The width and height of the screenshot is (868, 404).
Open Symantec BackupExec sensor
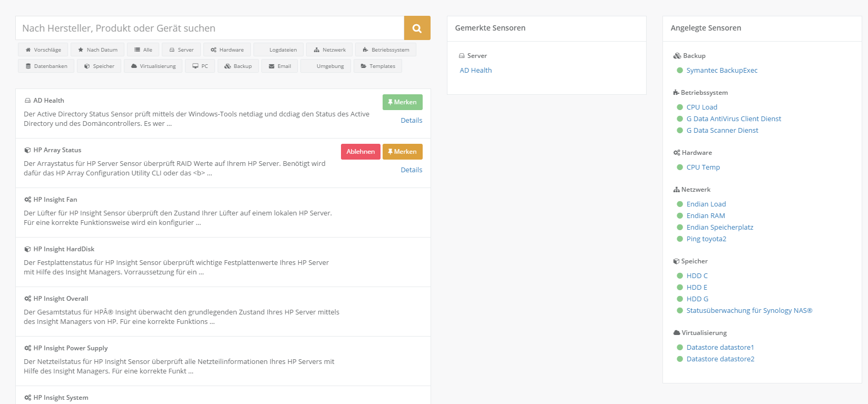(721, 71)
